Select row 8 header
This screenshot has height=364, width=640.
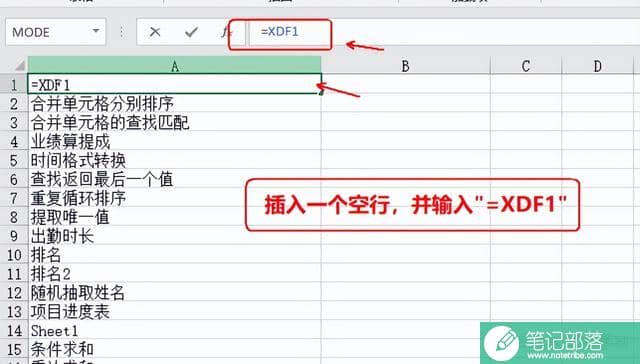pyautogui.click(x=14, y=217)
